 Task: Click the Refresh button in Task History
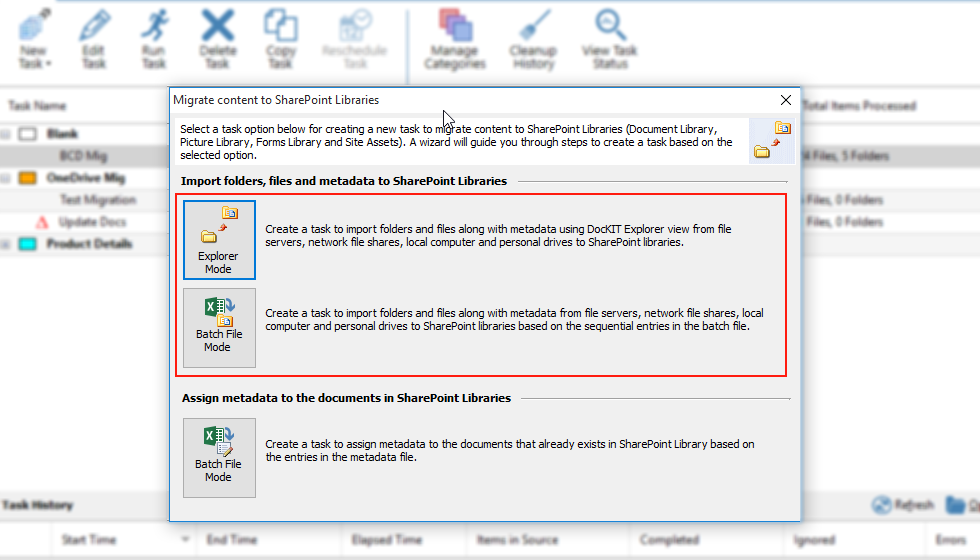click(903, 505)
